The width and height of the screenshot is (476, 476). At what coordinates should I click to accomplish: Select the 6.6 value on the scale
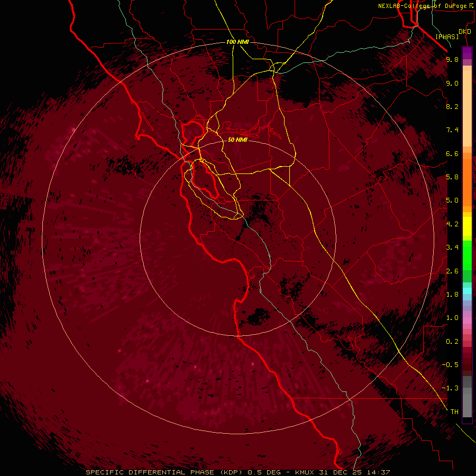(452, 153)
